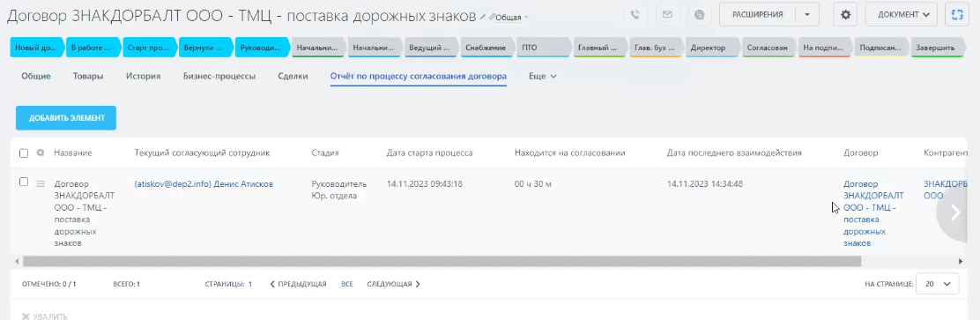The image size is (980, 320).
Task: Set stage to В работе
Action: tap(93, 48)
